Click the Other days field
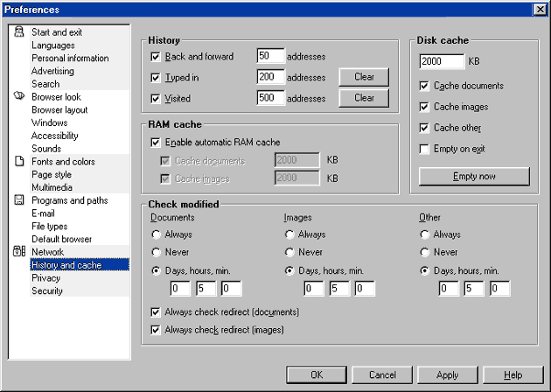This screenshot has height=392, width=551. coord(449,289)
